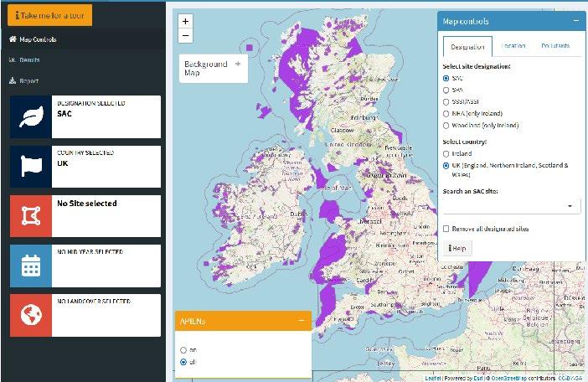Click the flag icon for country selected
Image resolution: width=588 pixels, height=382 pixels.
[30, 167]
